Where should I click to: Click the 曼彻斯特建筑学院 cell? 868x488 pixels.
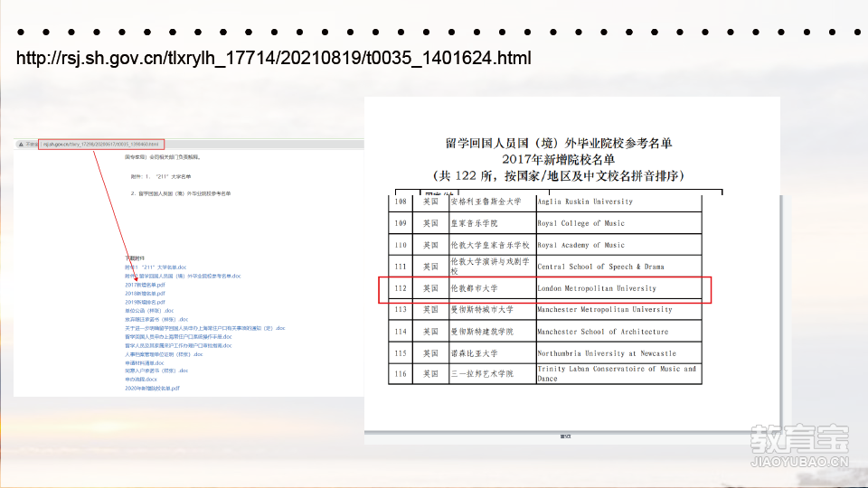492,332
